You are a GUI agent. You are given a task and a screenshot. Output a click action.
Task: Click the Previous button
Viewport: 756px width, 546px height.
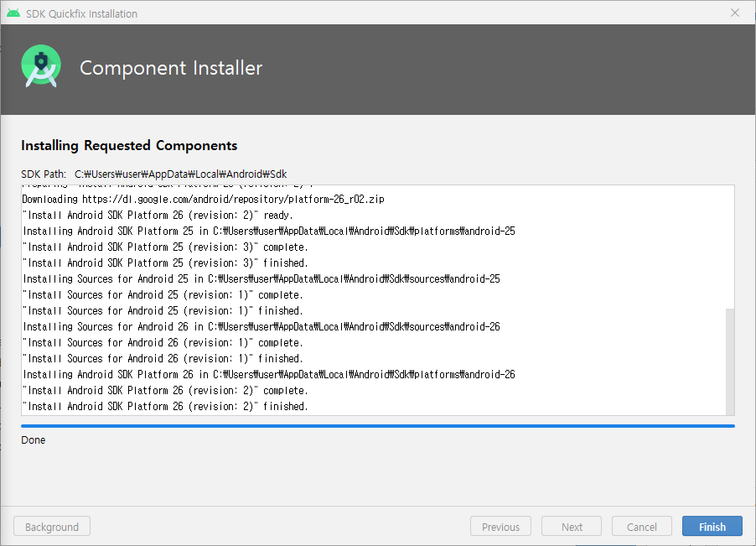(x=500, y=526)
